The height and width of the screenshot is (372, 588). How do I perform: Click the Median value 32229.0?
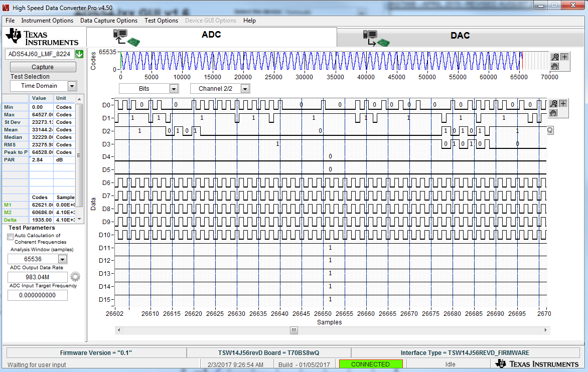point(41,137)
